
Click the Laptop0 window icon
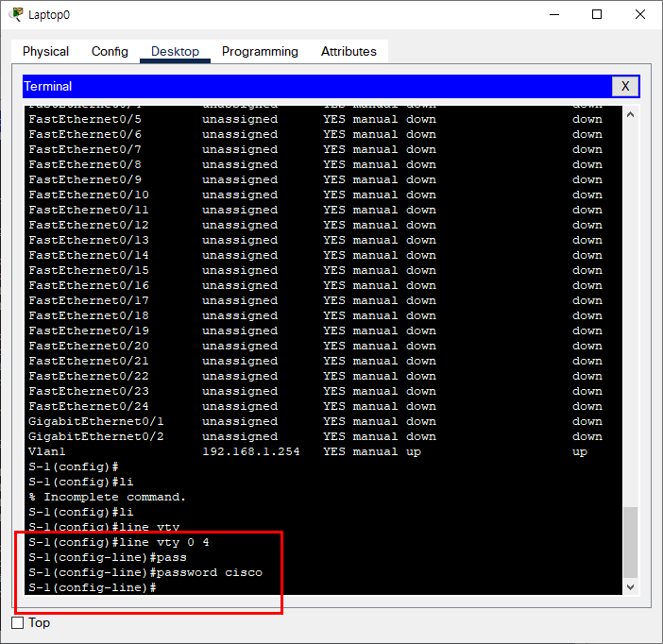click(x=16, y=14)
